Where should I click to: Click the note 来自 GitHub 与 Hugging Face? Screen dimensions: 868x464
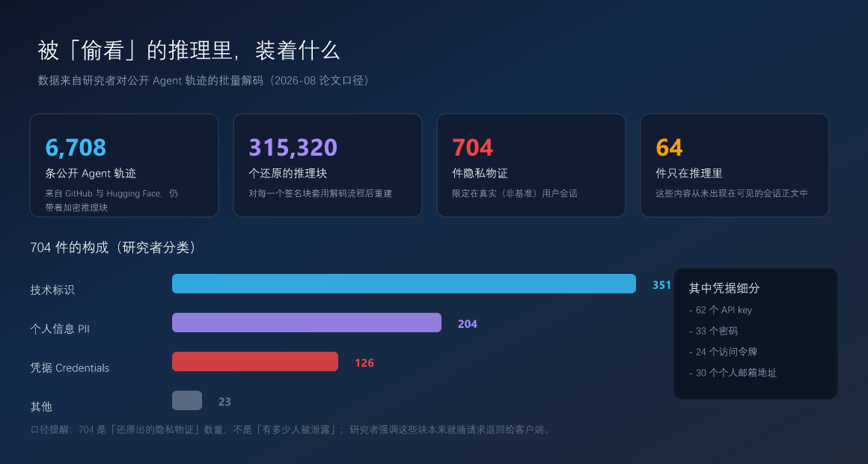(111, 201)
